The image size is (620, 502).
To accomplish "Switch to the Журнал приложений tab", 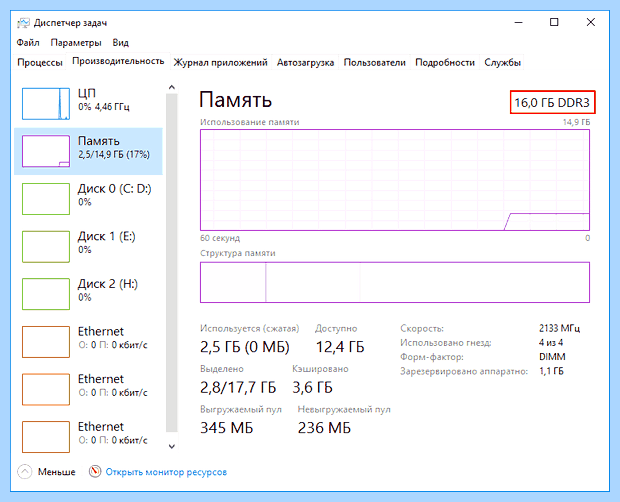I will (x=220, y=62).
